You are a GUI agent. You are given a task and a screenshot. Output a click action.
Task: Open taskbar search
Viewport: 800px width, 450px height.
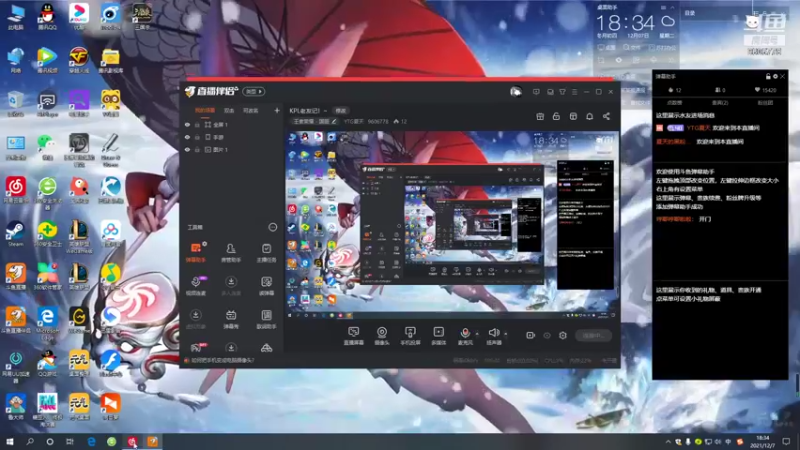[30, 441]
